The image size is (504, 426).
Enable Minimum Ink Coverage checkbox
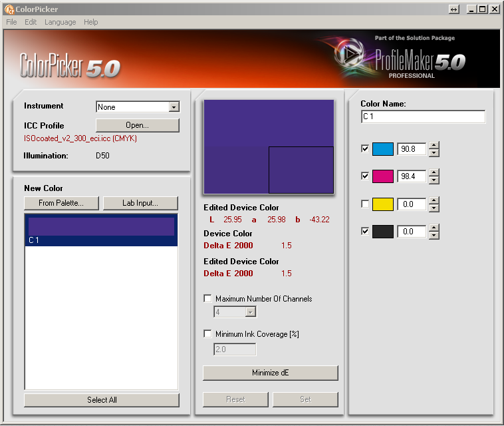coord(207,334)
